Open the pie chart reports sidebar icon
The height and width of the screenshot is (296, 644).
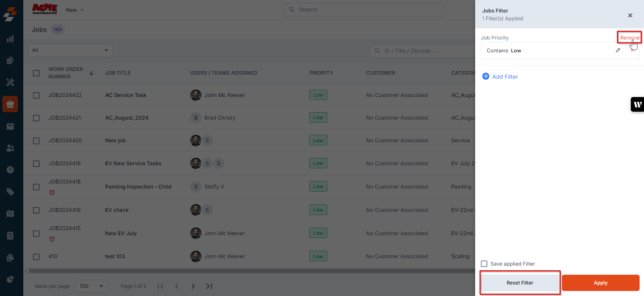pos(10,279)
